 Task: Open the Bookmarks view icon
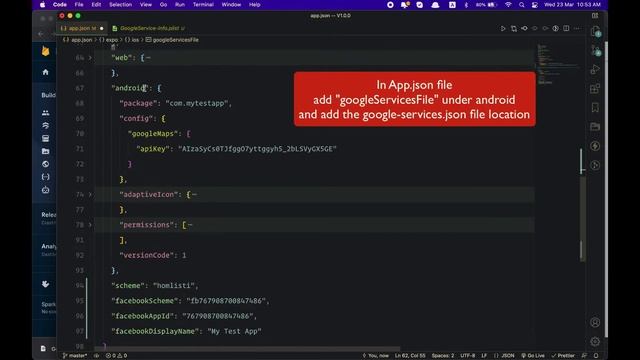[x=595, y=107]
